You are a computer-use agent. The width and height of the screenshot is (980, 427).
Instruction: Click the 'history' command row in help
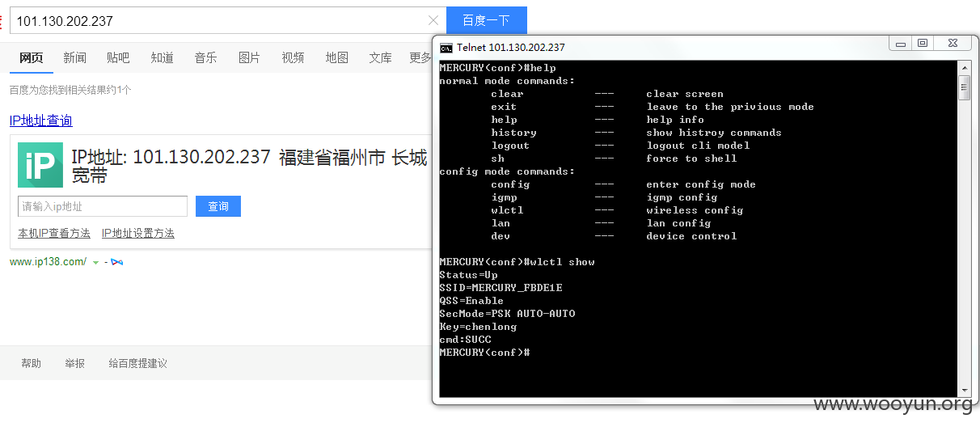[636, 133]
